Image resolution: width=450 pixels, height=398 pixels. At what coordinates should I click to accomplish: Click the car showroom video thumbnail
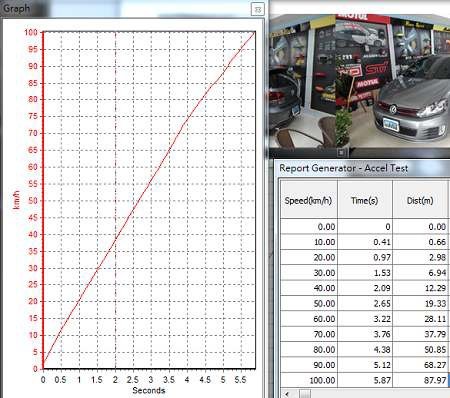(359, 82)
